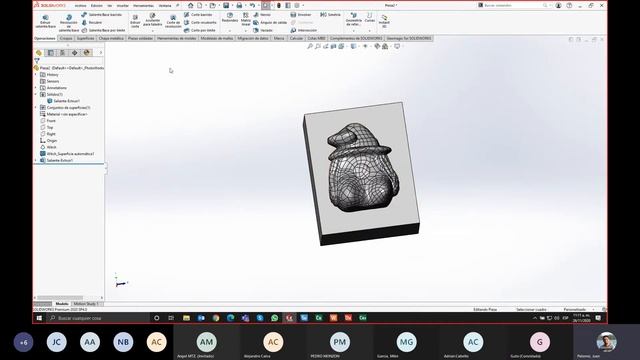
Task: Select the Simetría tool
Action: tap(330, 15)
